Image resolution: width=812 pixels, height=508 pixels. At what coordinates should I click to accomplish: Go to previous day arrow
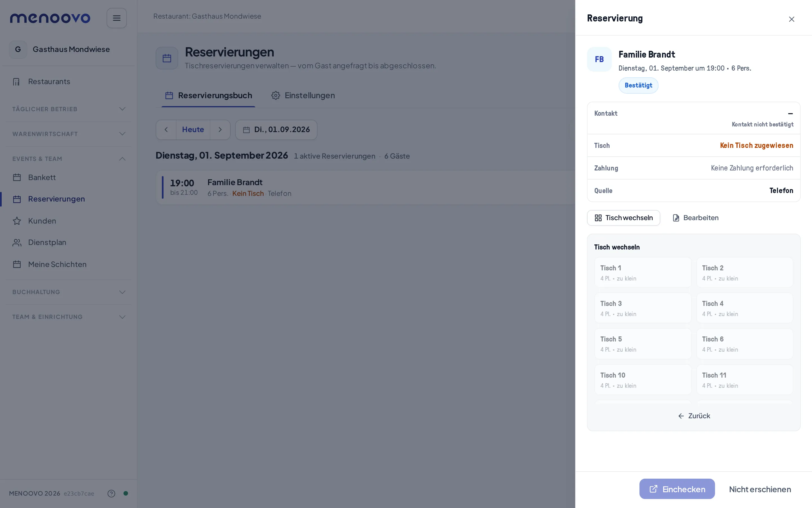(x=166, y=130)
